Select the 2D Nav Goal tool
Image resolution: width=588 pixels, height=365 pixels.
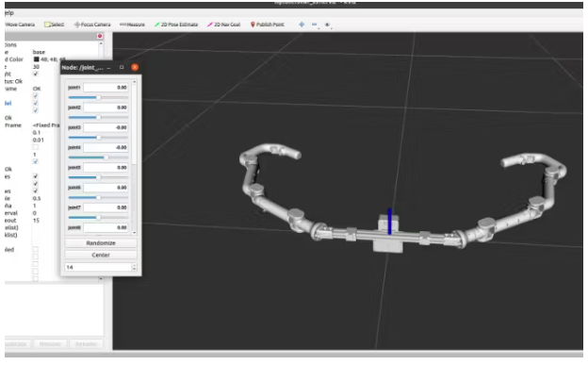(x=224, y=25)
